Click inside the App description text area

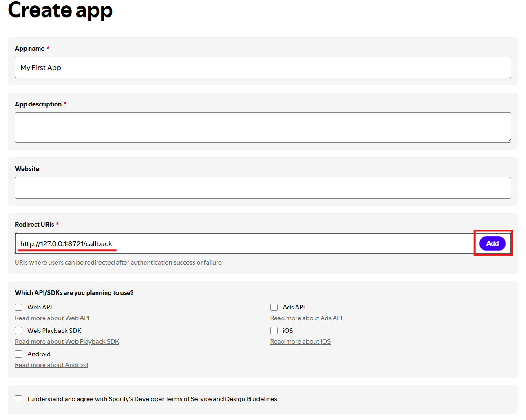coord(263,127)
